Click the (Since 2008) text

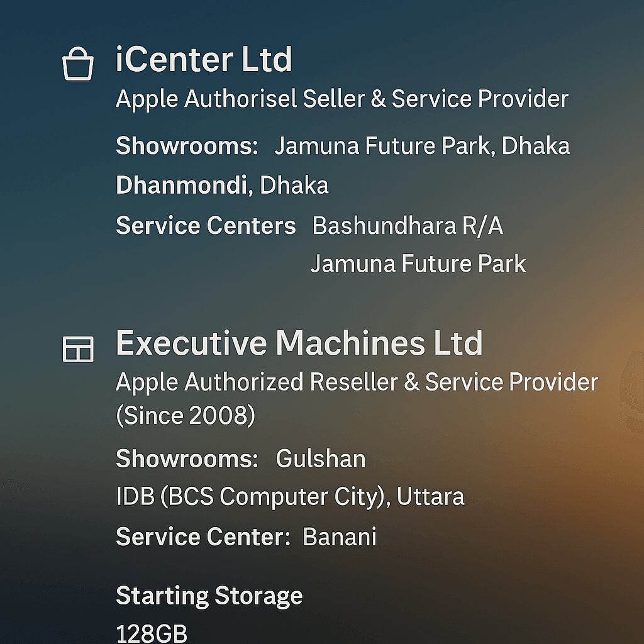coord(186,416)
